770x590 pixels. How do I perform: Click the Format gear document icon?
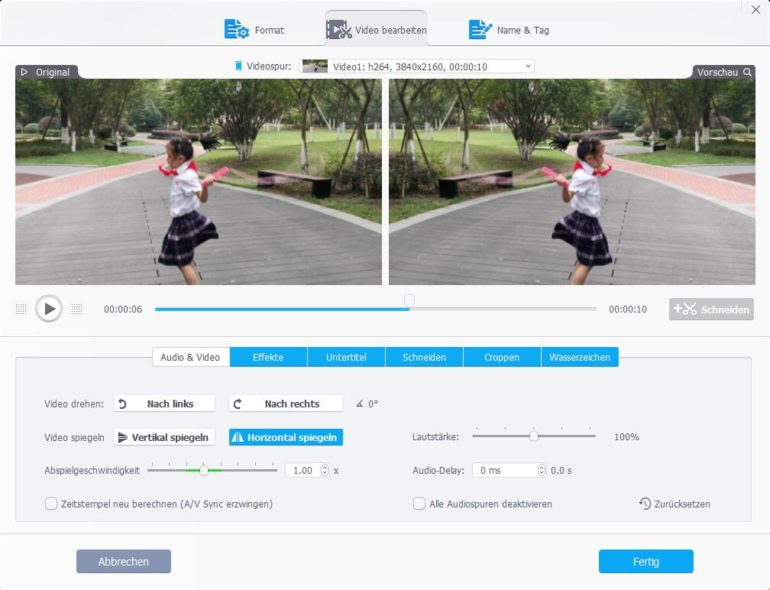pos(236,29)
